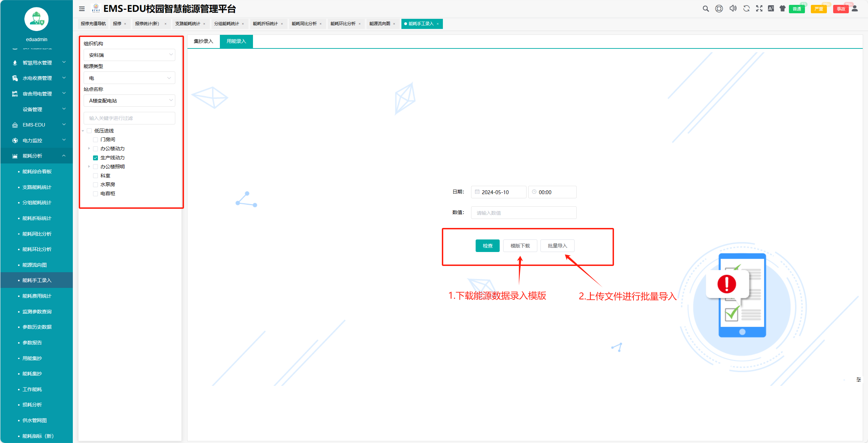Image resolution: width=868 pixels, height=443 pixels.
Task: Collapse sidebar with the hamburger icon
Action: tap(82, 9)
